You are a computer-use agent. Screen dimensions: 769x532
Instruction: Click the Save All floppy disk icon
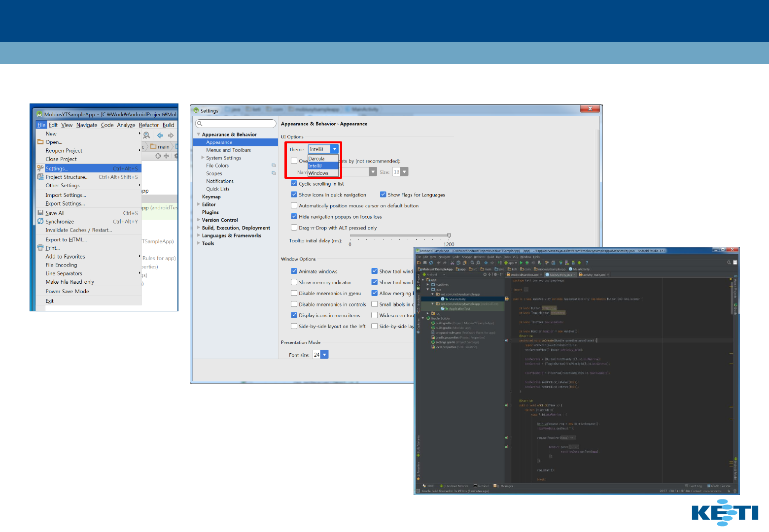click(x=40, y=213)
